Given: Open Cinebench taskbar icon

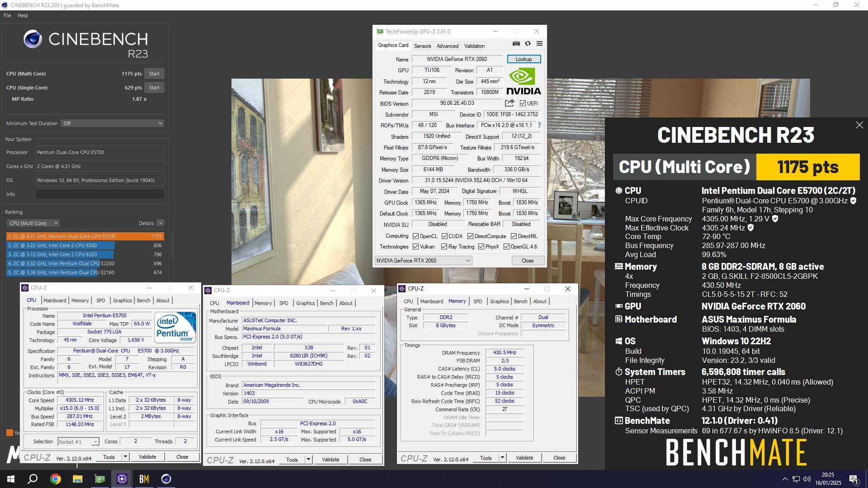Looking at the screenshot, I should click(166, 479).
